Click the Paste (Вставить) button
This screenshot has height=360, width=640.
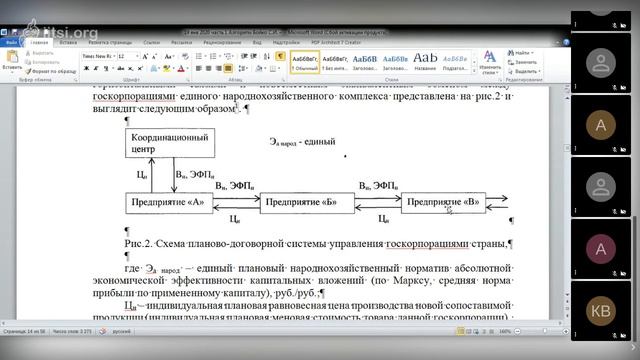click(x=12, y=61)
